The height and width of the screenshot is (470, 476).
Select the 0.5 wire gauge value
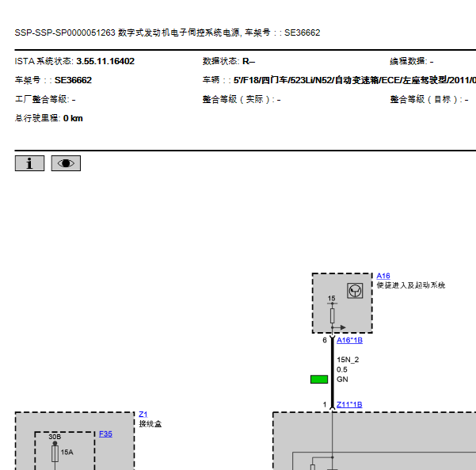click(x=342, y=369)
